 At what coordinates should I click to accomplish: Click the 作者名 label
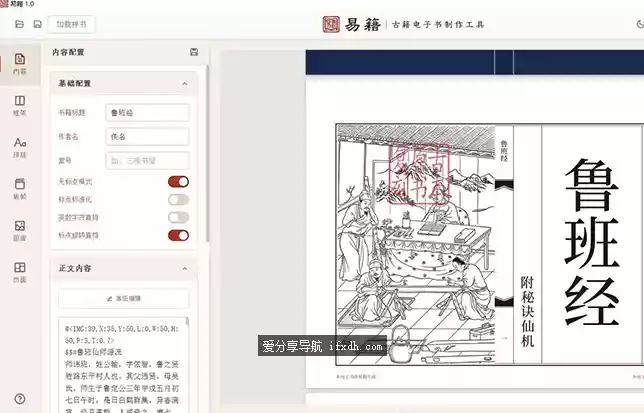[x=68, y=137]
